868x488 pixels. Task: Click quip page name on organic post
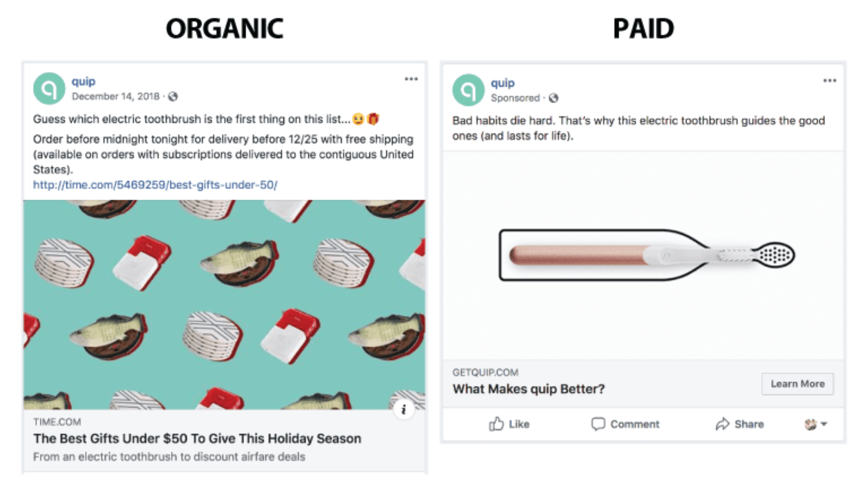84,82
